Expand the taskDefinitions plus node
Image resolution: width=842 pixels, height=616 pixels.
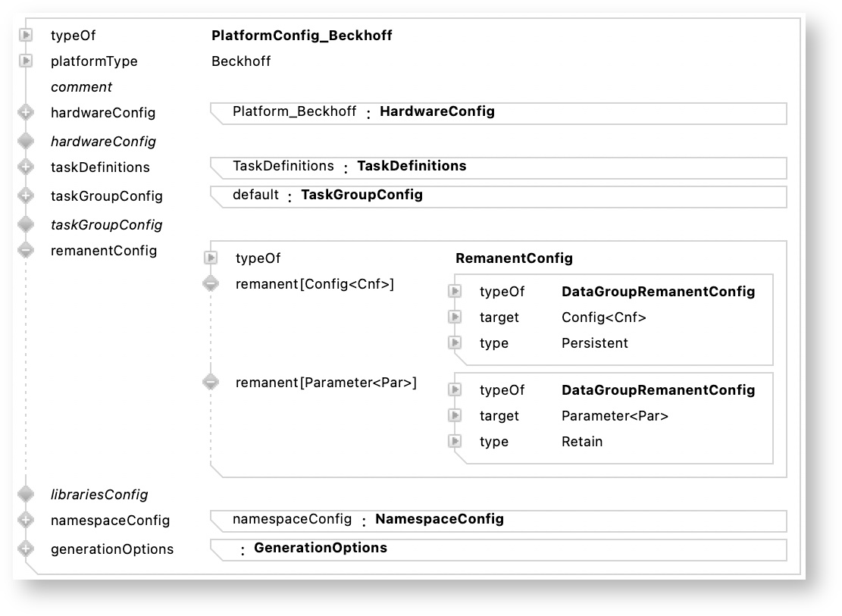coord(27,167)
